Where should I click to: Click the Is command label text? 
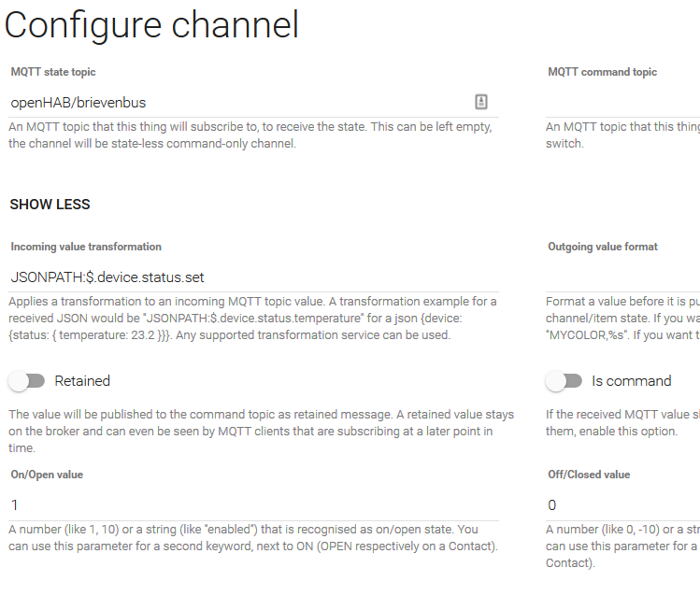click(631, 381)
